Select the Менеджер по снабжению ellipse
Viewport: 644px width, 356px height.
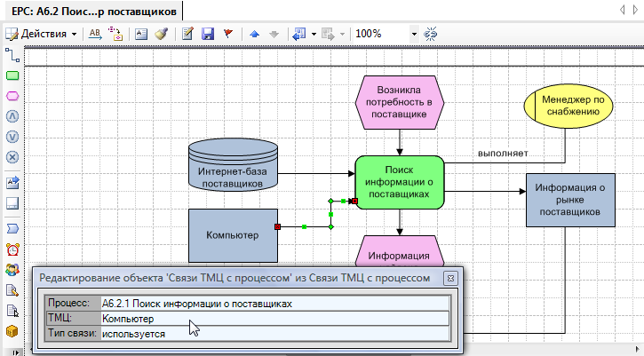568,106
